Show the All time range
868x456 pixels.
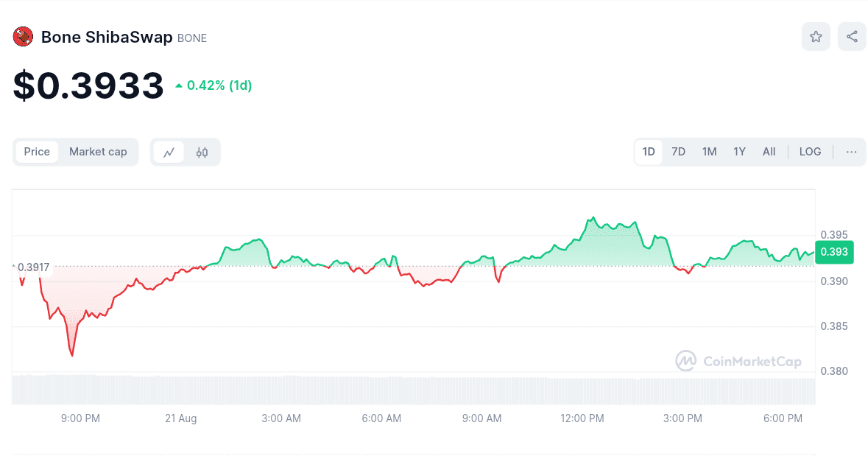pos(769,152)
